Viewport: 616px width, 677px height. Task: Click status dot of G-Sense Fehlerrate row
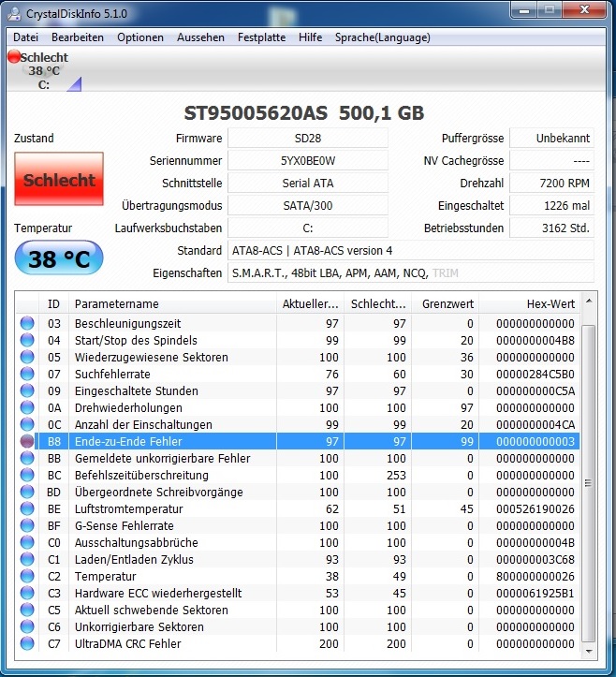27,525
